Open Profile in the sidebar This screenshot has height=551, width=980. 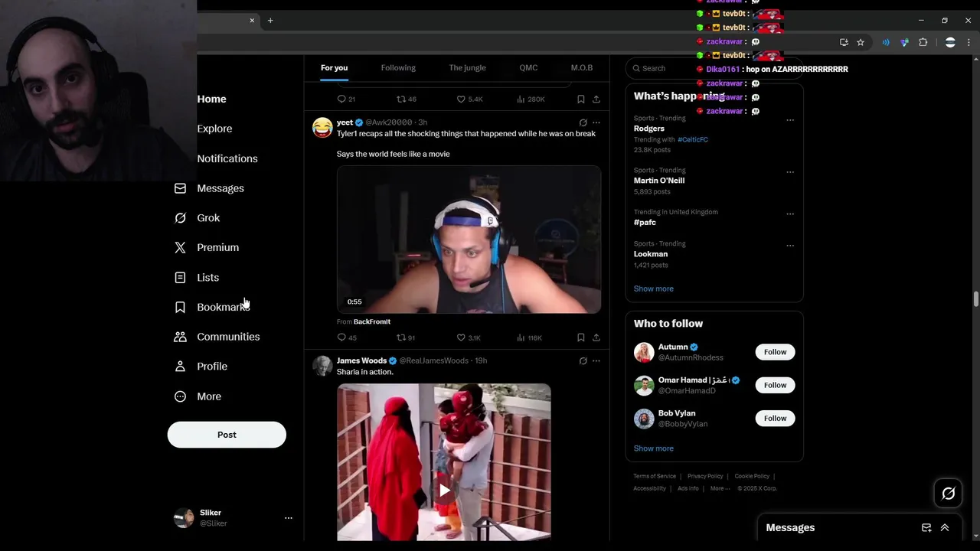click(x=201, y=367)
